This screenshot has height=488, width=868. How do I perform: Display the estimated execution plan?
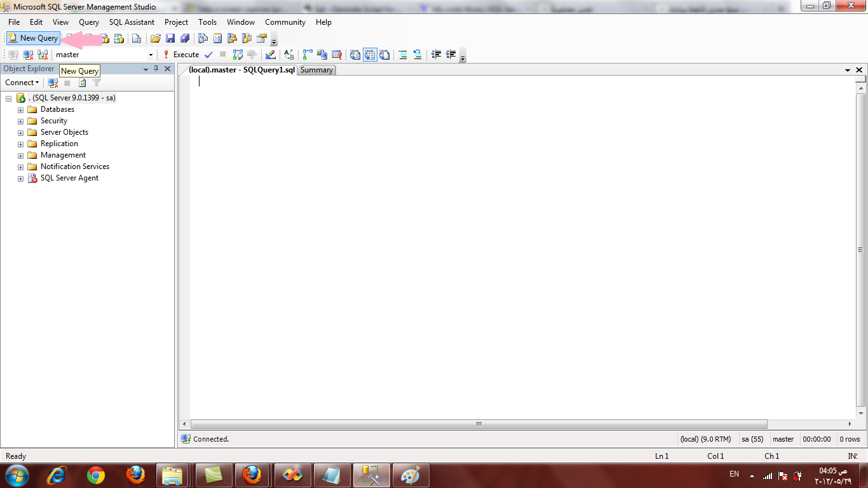[238, 55]
